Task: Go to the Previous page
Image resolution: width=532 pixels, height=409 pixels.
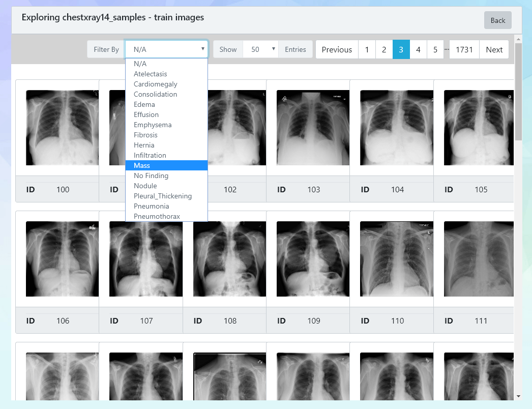Action: coord(337,49)
